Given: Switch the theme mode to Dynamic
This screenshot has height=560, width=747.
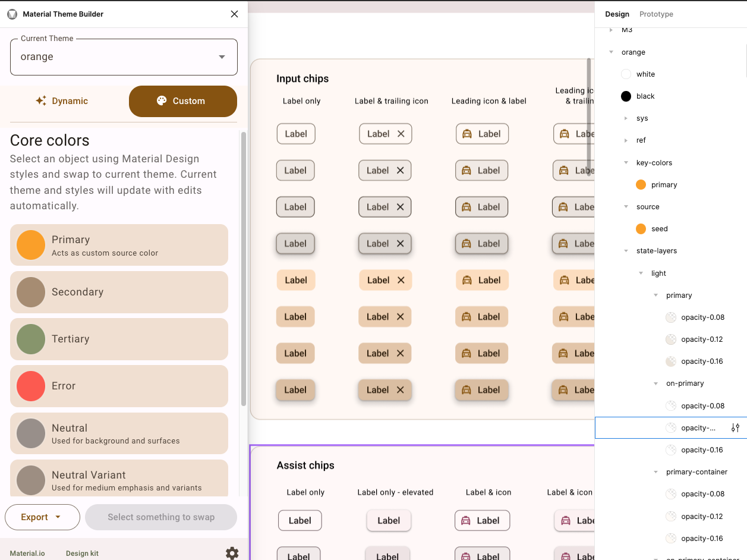Looking at the screenshot, I should pyautogui.click(x=61, y=101).
